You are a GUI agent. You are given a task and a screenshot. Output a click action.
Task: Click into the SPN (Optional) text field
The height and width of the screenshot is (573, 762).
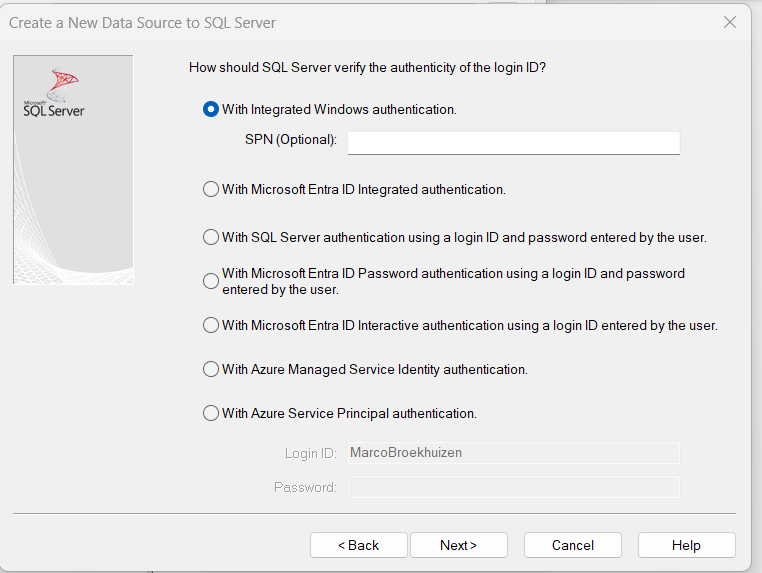(513, 143)
